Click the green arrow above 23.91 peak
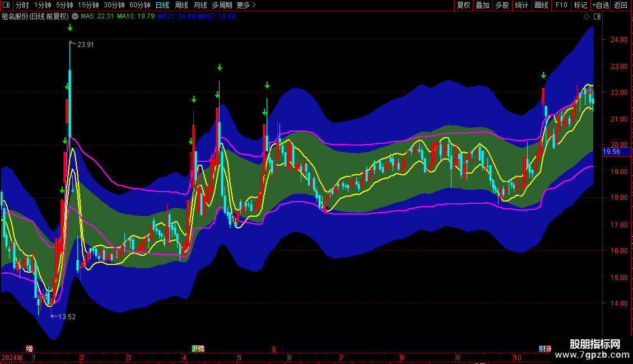This screenshot has width=633, height=364. coord(70,27)
